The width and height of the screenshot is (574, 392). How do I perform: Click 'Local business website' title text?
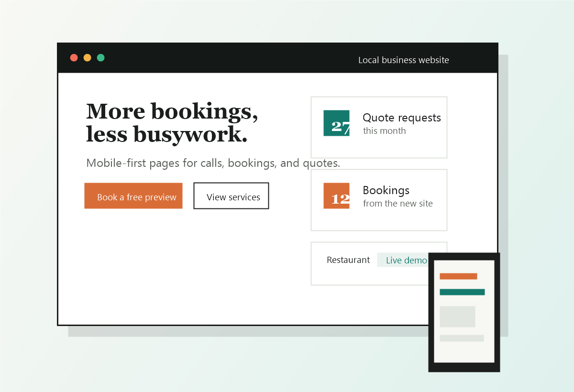click(x=404, y=60)
